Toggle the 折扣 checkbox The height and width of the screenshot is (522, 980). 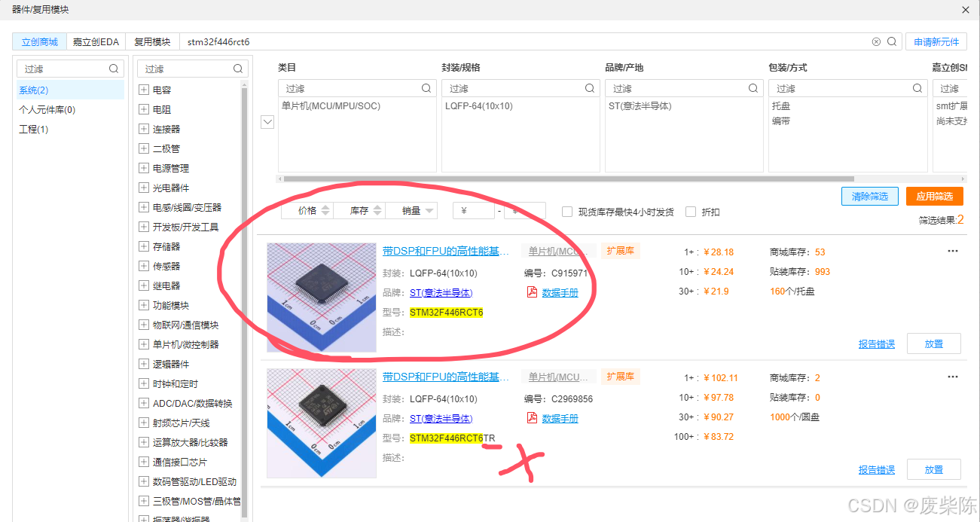tap(691, 212)
